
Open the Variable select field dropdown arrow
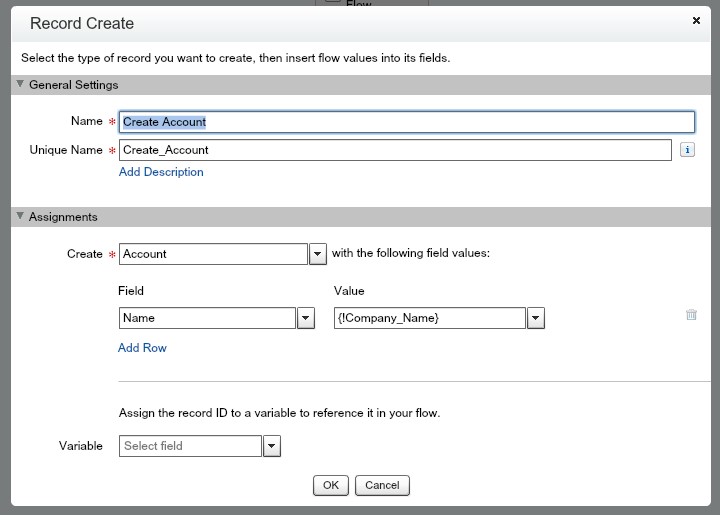point(272,446)
